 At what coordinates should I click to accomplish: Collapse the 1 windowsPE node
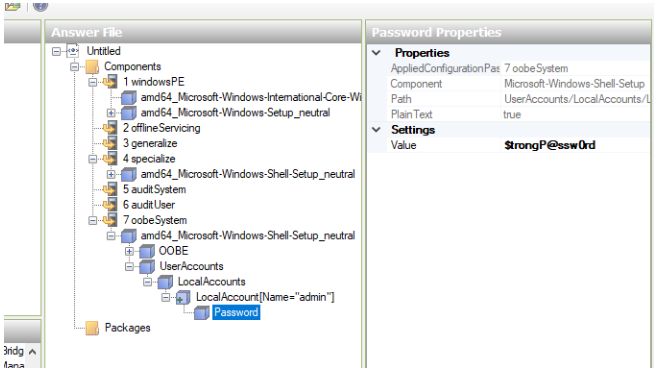tap(93, 82)
